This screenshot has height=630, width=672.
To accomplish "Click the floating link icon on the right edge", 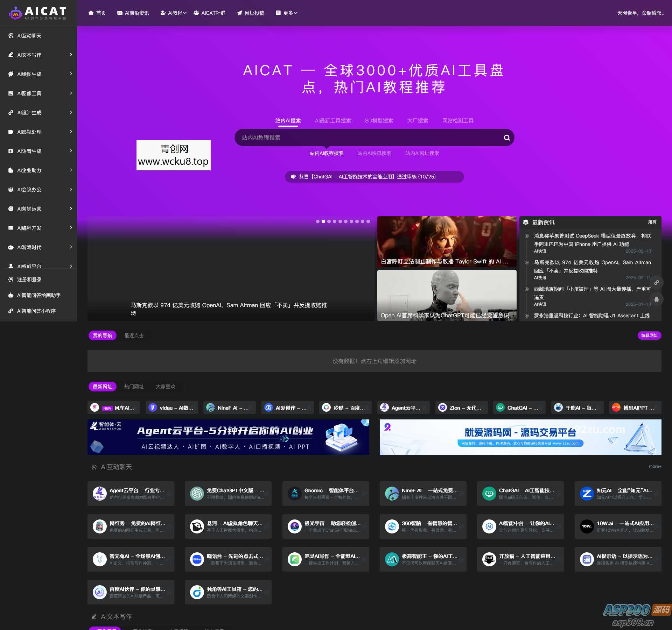I will click(x=657, y=282).
